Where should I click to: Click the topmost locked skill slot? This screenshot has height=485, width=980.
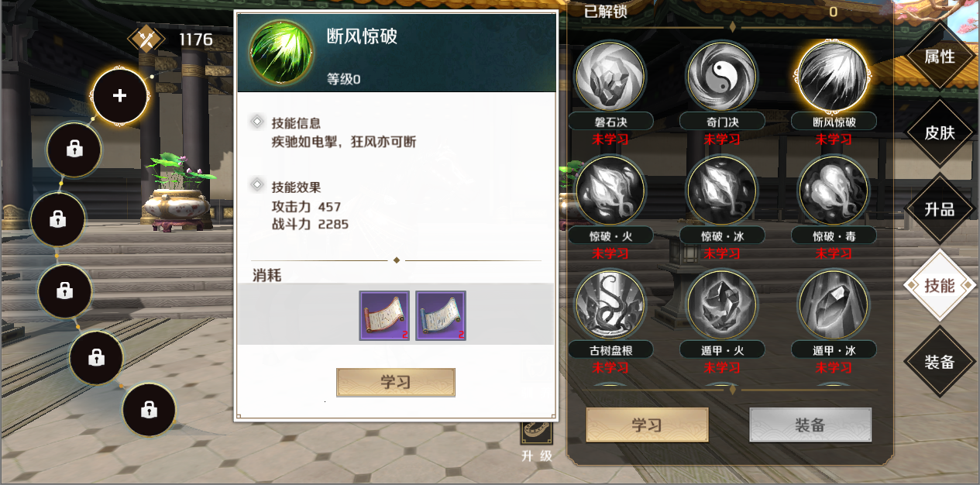click(x=74, y=150)
